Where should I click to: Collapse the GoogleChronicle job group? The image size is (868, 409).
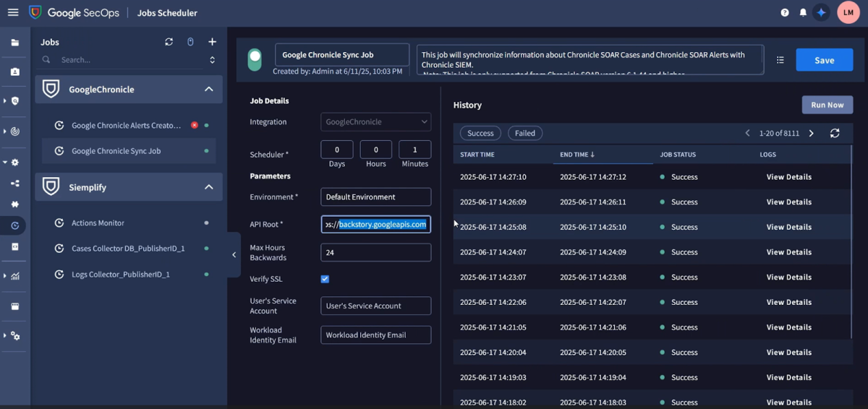(208, 90)
